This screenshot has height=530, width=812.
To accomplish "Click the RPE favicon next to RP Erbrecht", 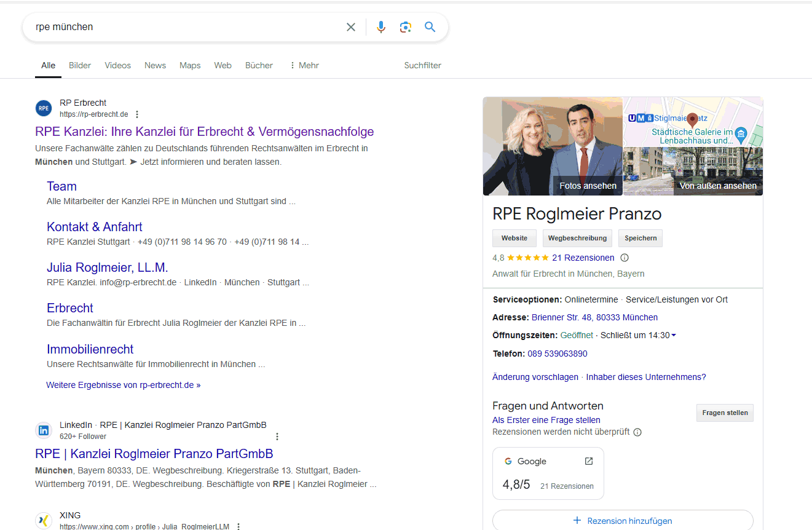I will [44, 108].
